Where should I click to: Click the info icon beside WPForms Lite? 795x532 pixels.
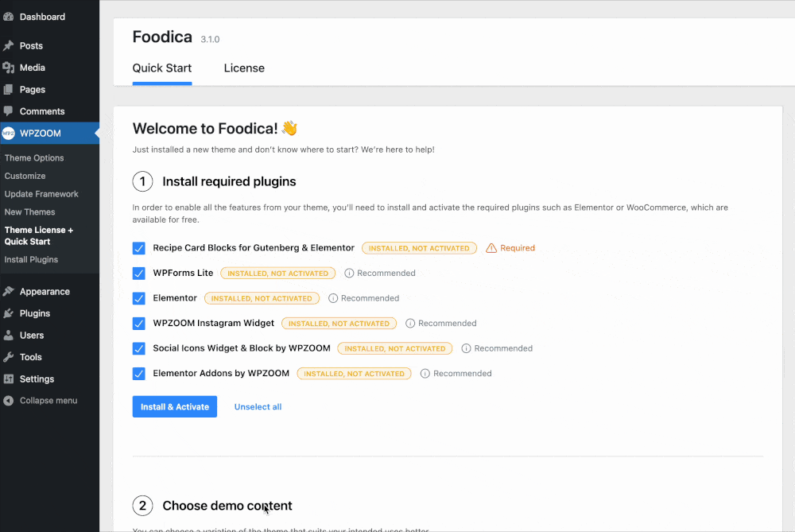tap(349, 274)
